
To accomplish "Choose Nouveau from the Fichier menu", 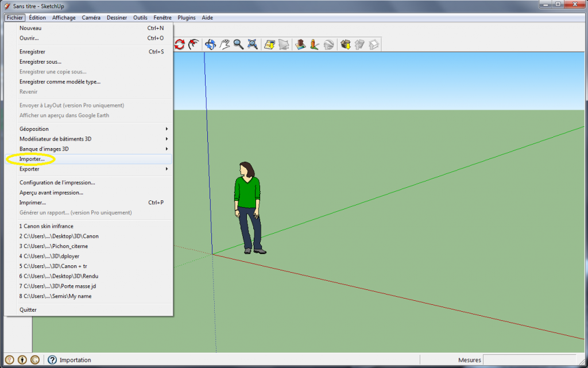I will pos(88,28).
